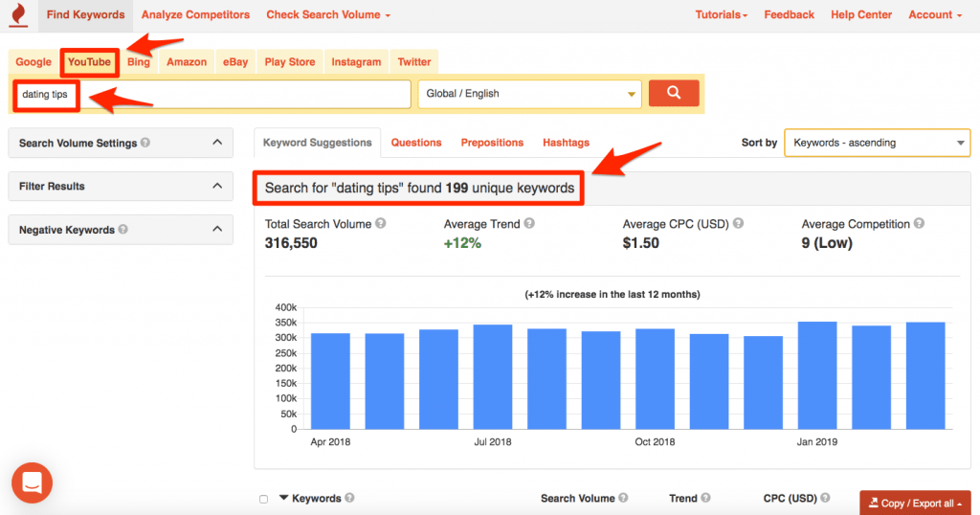980x515 pixels.
Task: Click help icon beside Search Volume Settings
Action: coord(145,143)
